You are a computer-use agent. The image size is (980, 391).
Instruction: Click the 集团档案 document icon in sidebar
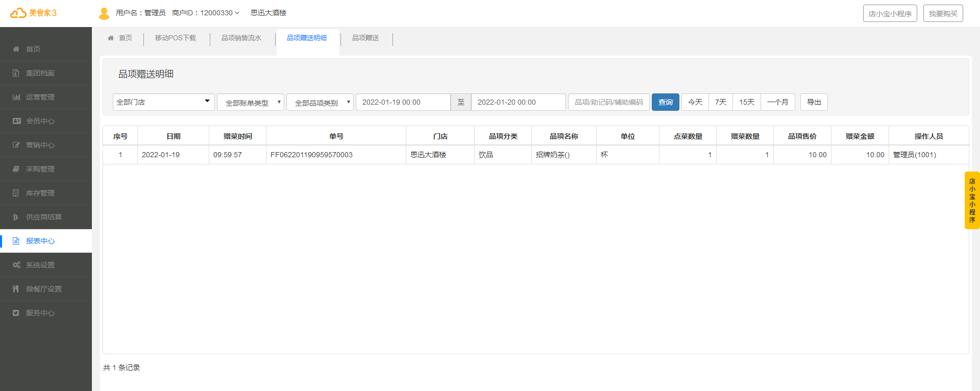[16, 73]
